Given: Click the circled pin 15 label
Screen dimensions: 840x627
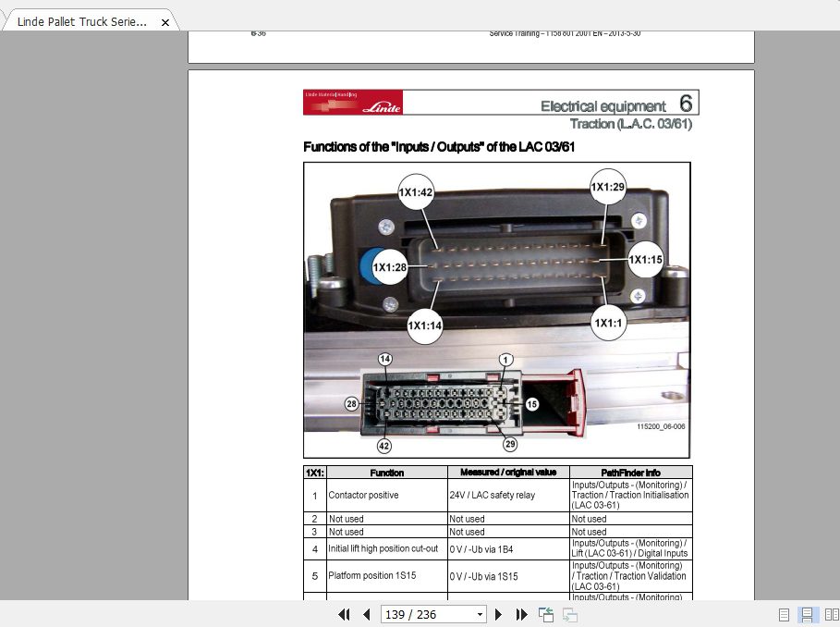Looking at the screenshot, I should (531, 404).
